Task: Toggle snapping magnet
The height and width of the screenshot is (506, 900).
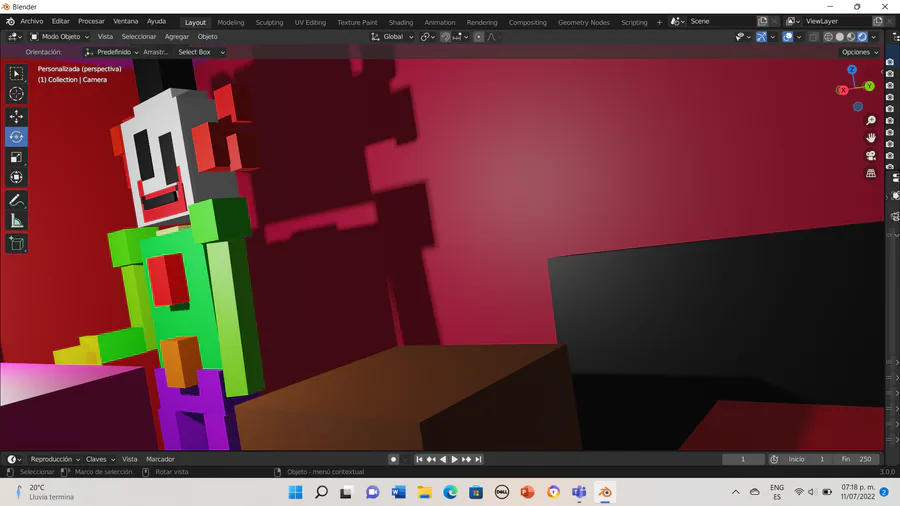Action: (x=445, y=37)
